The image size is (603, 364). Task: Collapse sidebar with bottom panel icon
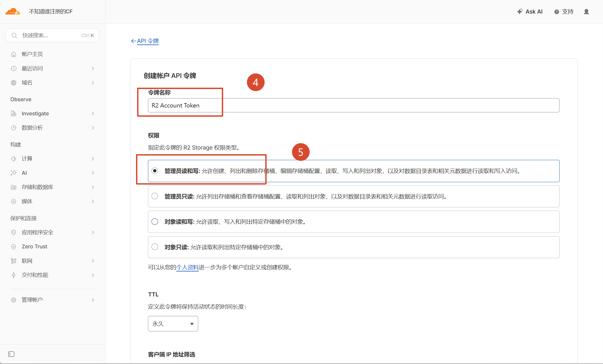pos(11,354)
